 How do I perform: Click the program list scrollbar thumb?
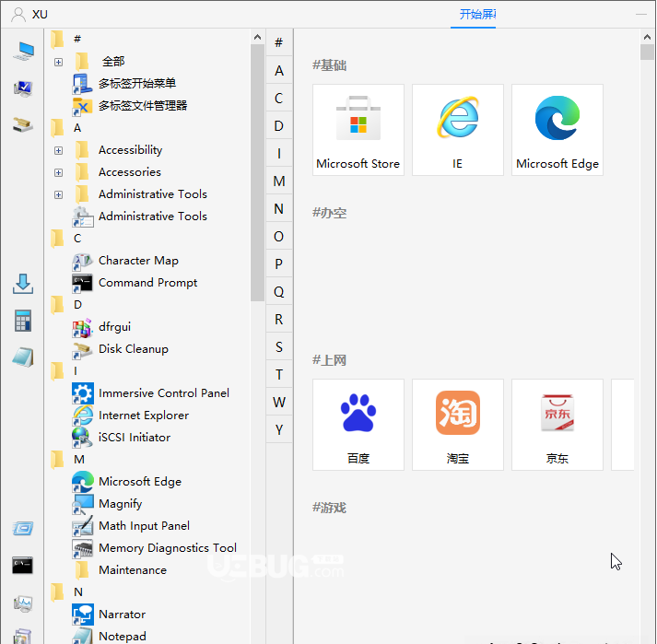(258, 172)
